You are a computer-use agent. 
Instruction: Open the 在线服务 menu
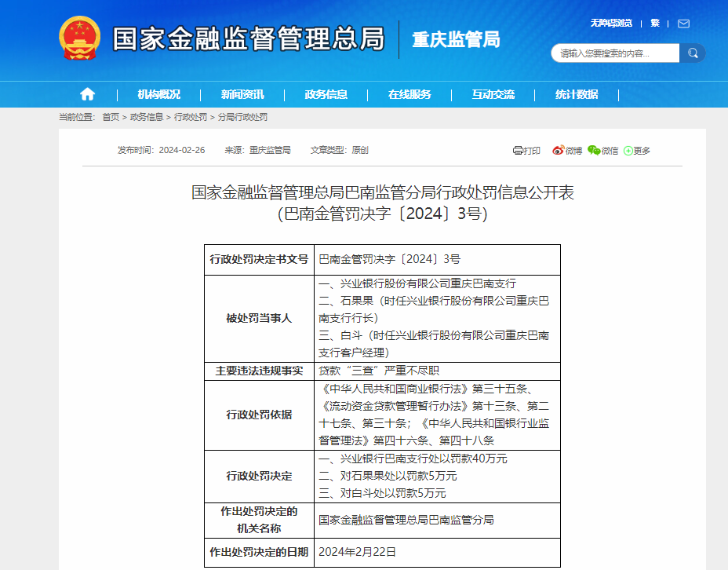(x=411, y=94)
